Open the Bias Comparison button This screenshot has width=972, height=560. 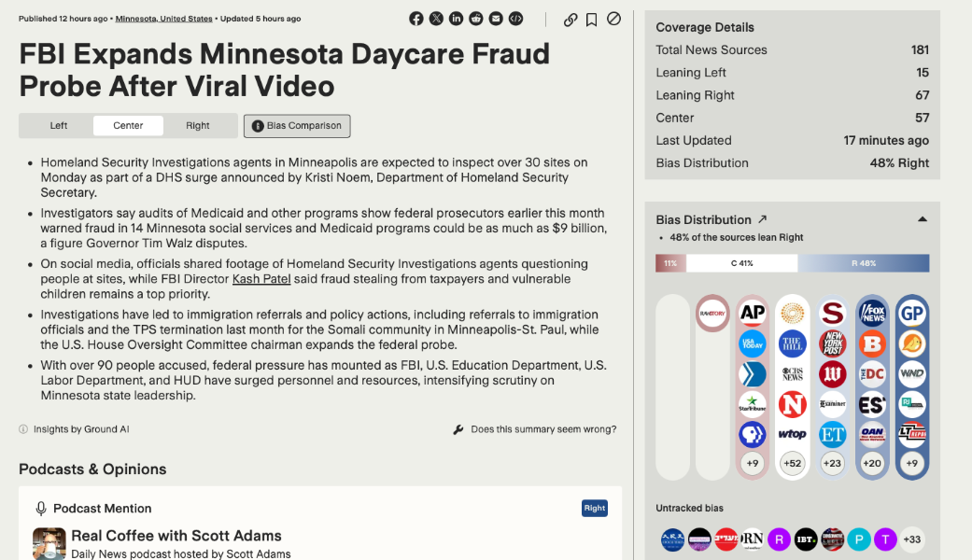point(297,126)
